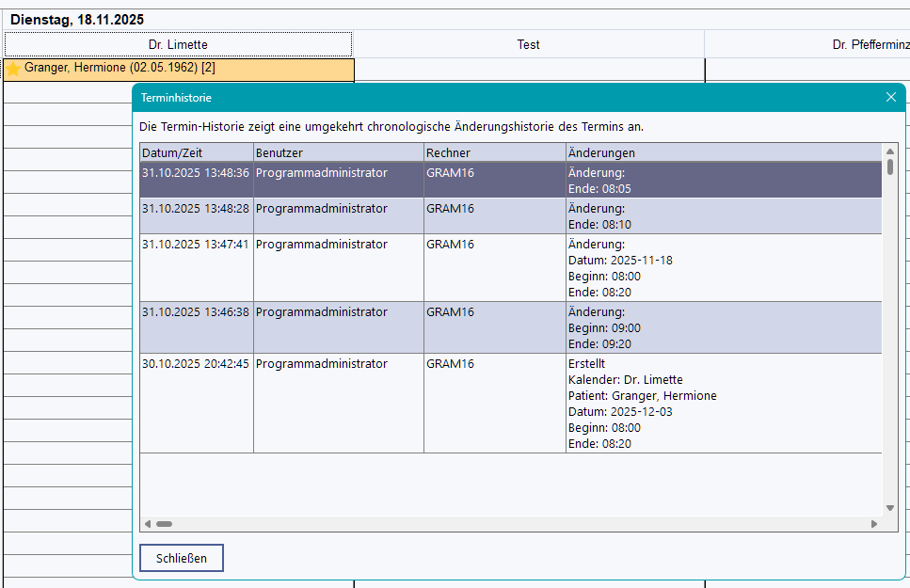Select the history row timestamped 31.10.2025 13:46:38
Screen dimensions: 910x588
coord(196,312)
